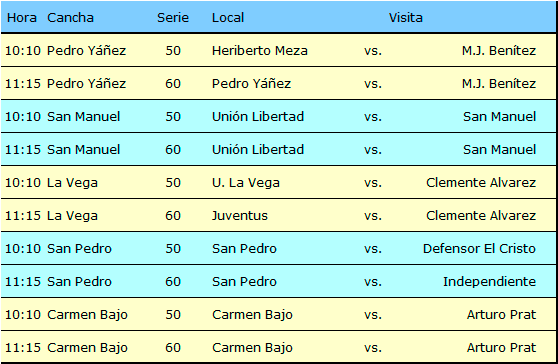Viewport: 558px width, 364px height.
Task: Select the 11:15 time for La Vega
Action: click(x=23, y=216)
